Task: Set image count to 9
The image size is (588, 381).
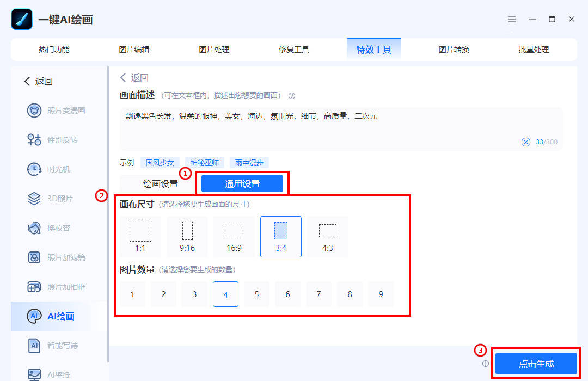Action: pyautogui.click(x=381, y=294)
